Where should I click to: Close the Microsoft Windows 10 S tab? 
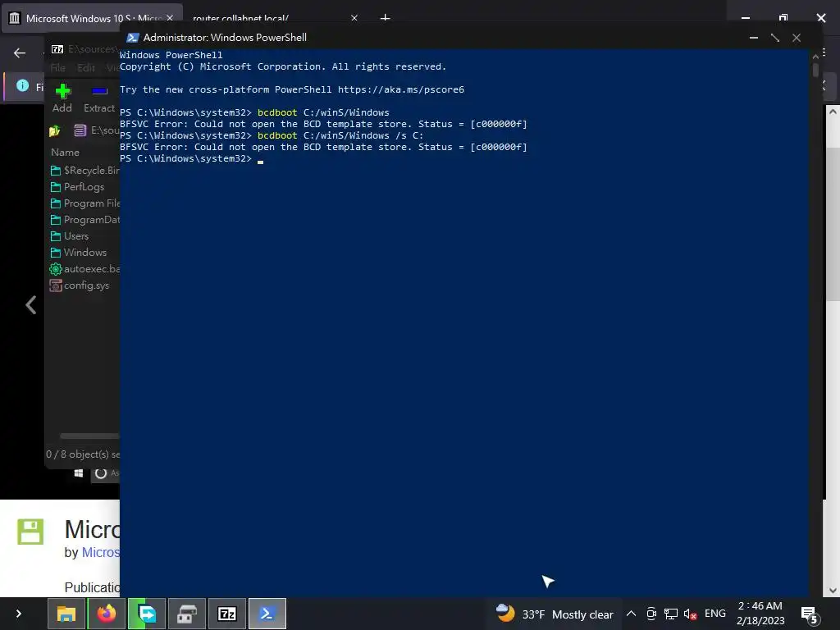[170, 18]
